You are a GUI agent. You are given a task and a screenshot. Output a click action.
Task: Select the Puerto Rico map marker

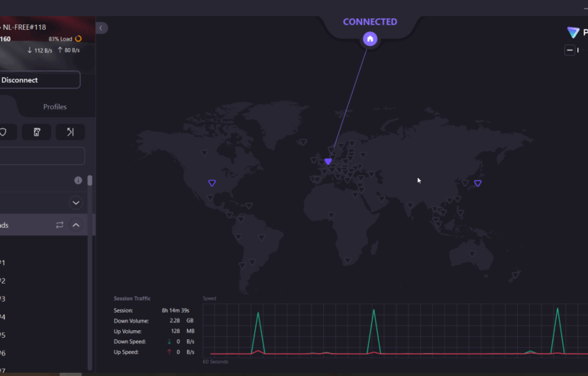[249, 206]
